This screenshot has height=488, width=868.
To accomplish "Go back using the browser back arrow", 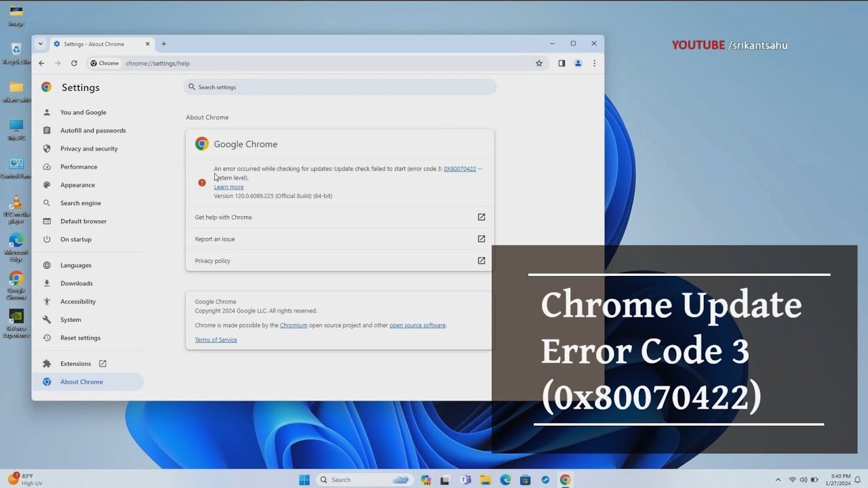I will tap(41, 63).
